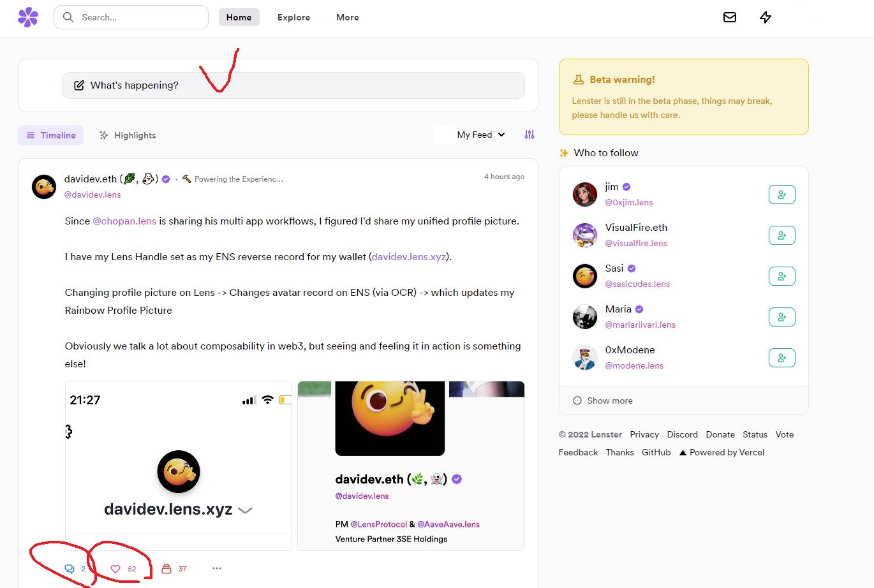Open the left phone screenshot image

179,466
